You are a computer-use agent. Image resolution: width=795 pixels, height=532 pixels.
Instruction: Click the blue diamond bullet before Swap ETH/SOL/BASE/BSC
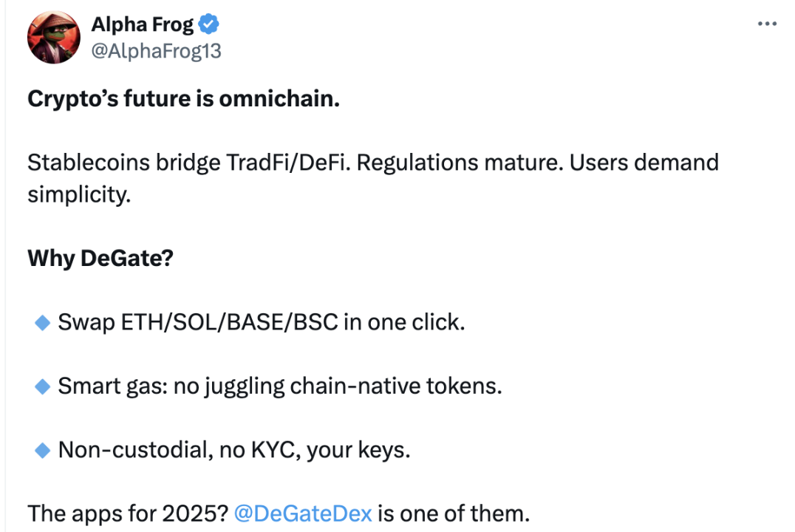(x=42, y=323)
